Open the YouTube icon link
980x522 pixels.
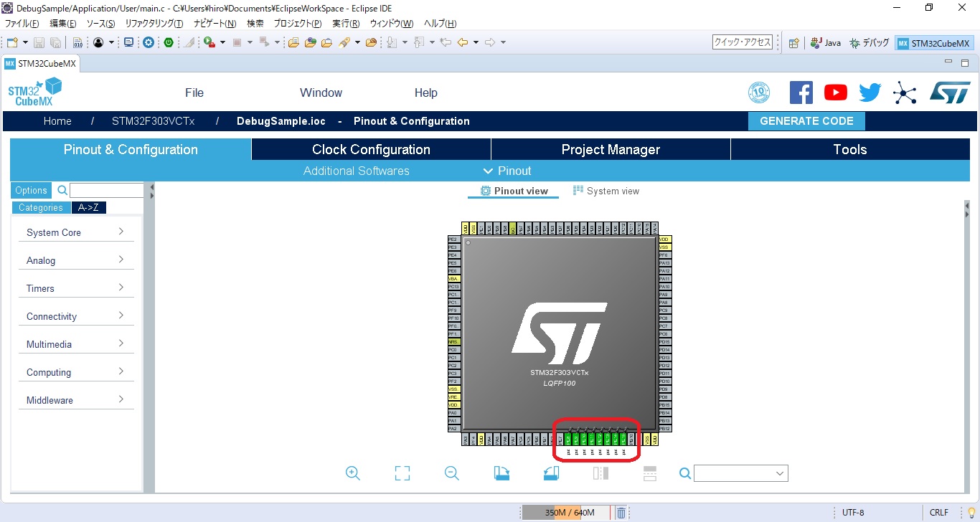coord(836,92)
